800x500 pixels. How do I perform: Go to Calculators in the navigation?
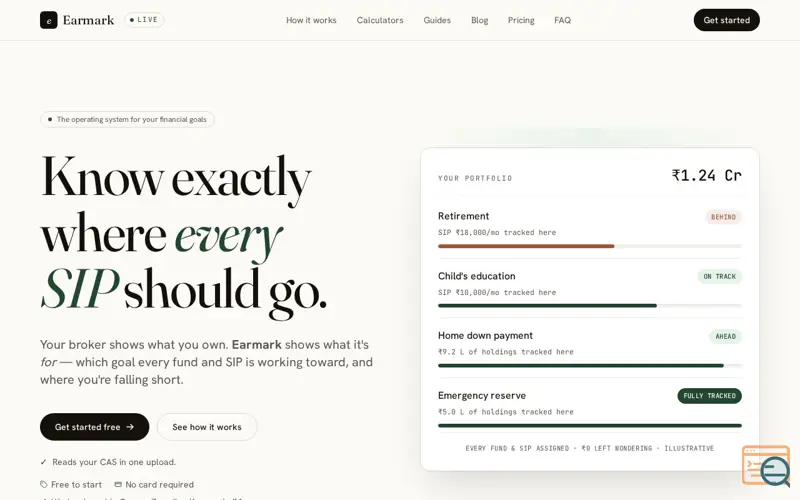(x=380, y=20)
